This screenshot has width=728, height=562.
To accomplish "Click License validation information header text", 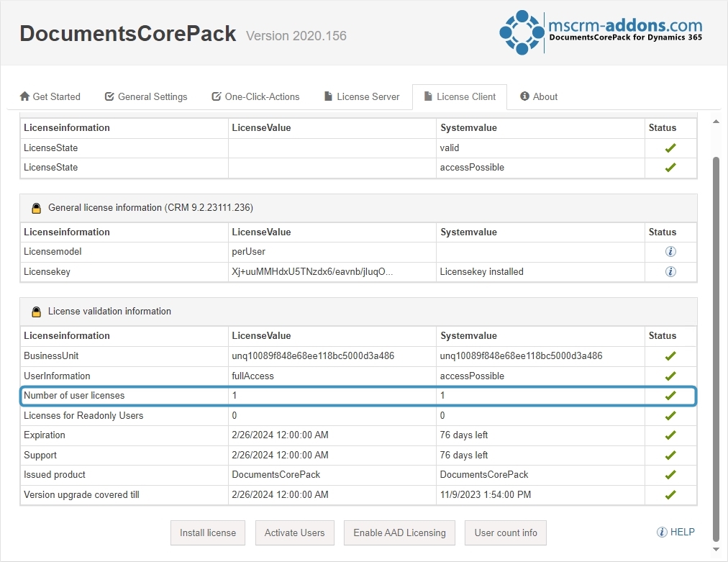I will pos(109,311).
